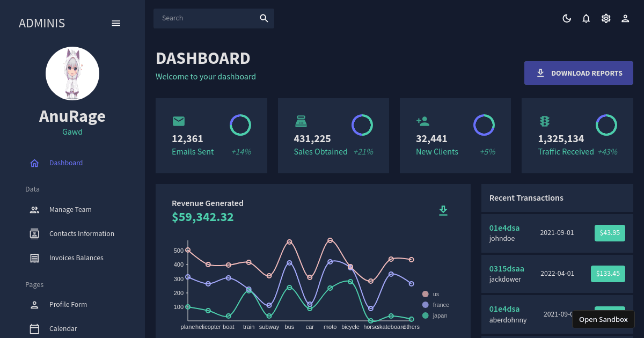The image size is (644, 338).
Task: Click the Revenue Generated heading
Action: tap(208, 203)
